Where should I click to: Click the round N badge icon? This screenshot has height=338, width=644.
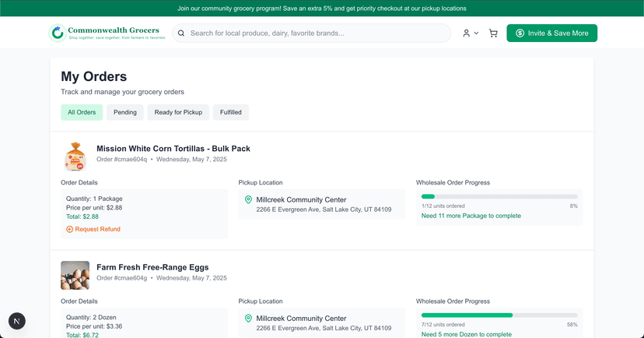point(17,321)
